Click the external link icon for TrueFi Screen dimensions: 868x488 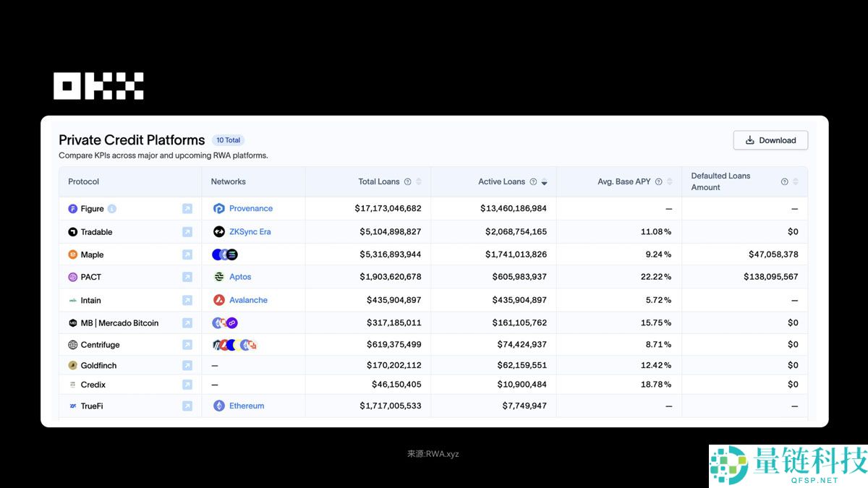[x=187, y=406]
